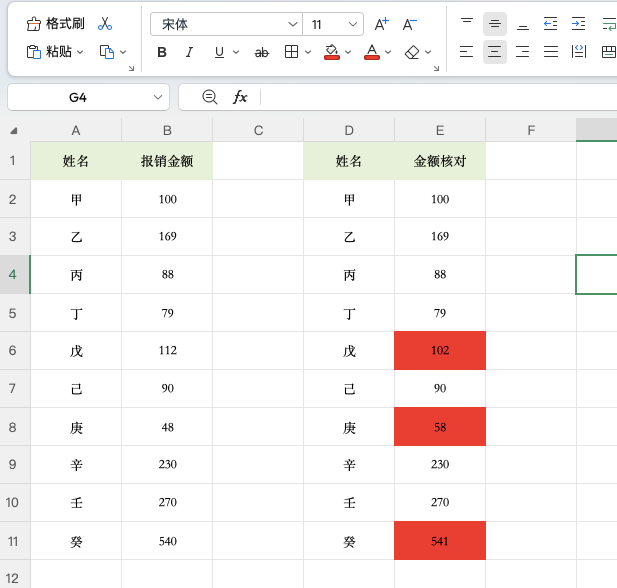Screen dimensions: 617x588
Task: Select column E header
Action: pyautogui.click(x=440, y=130)
